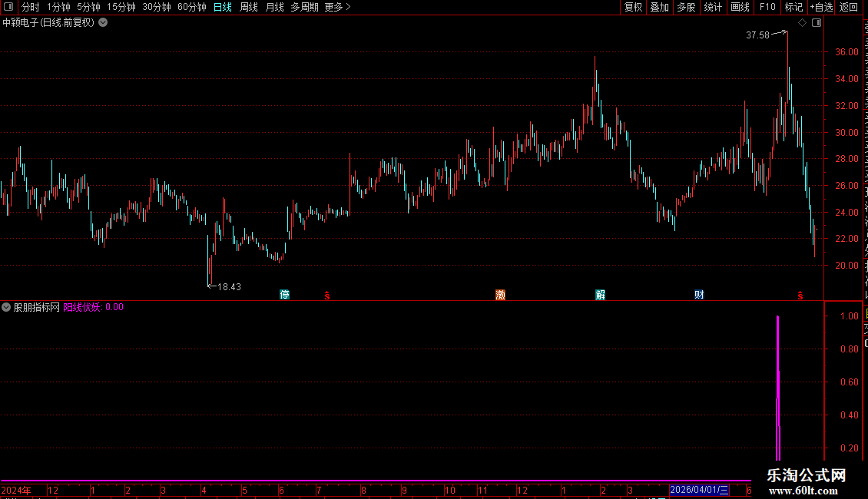Viewport: 868px width, 499px height.
Task: Switch to the 周线 weekly tab
Action: tap(249, 7)
